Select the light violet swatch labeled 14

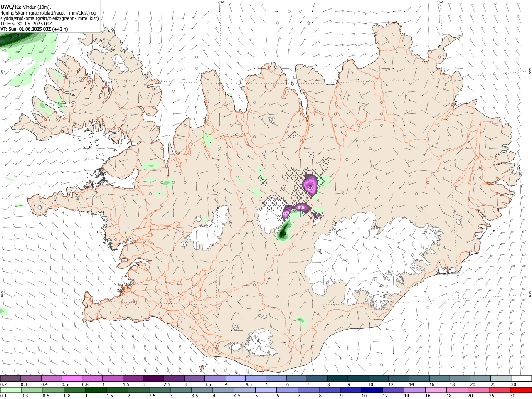click(x=414, y=390)
